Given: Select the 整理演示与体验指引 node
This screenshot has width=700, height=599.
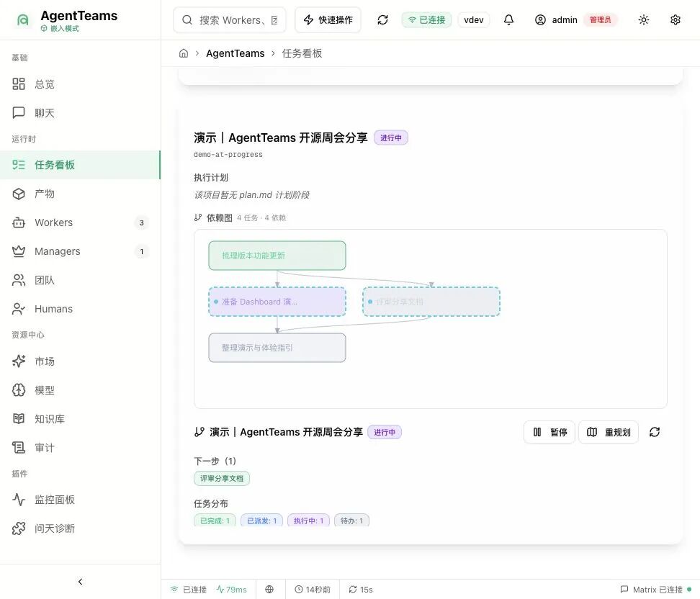Looking at the screenshot, I should [277, 348].
